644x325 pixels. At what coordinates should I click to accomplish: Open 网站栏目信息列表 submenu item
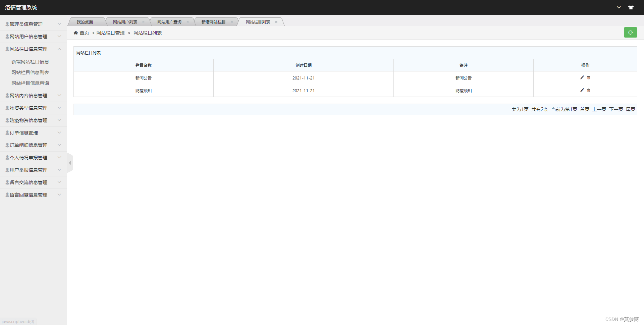point(30,72)
